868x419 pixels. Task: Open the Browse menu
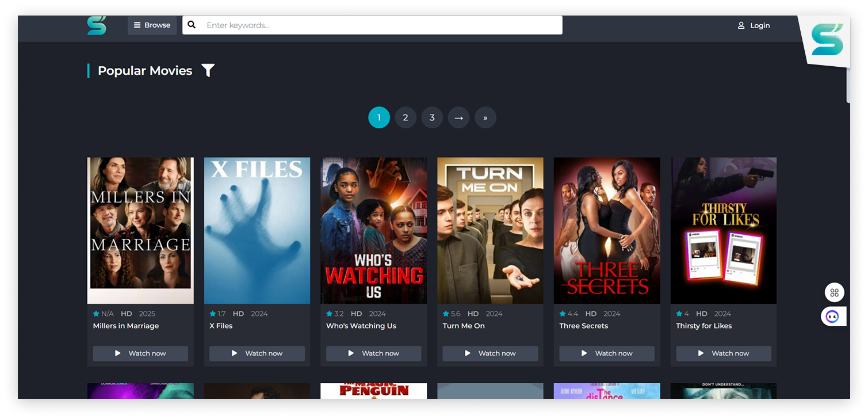(152, 25)
